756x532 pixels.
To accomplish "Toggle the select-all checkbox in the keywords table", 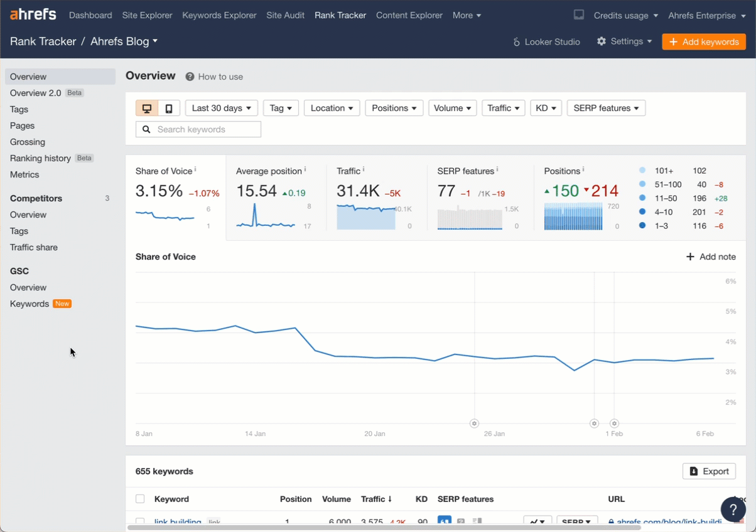I will (140, 499).
